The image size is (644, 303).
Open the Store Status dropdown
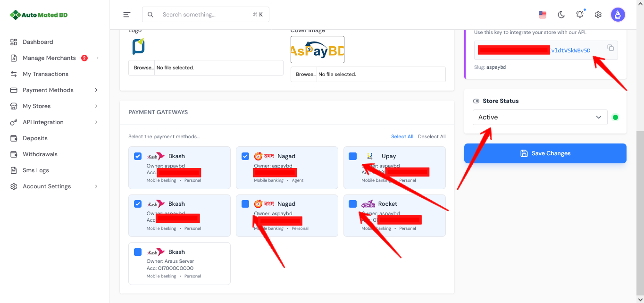[x=540, y=117]
